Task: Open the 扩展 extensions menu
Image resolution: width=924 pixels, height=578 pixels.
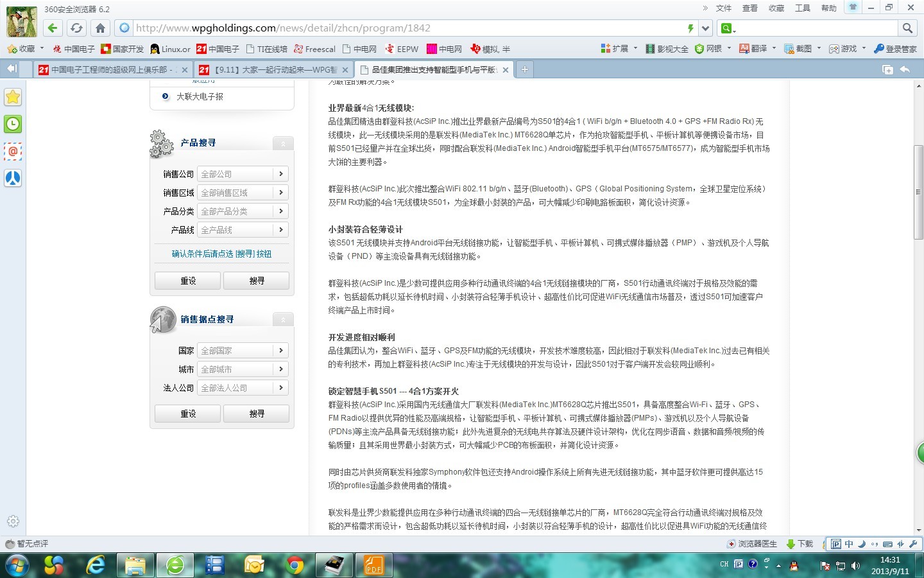Action: [x=619, y=49]
